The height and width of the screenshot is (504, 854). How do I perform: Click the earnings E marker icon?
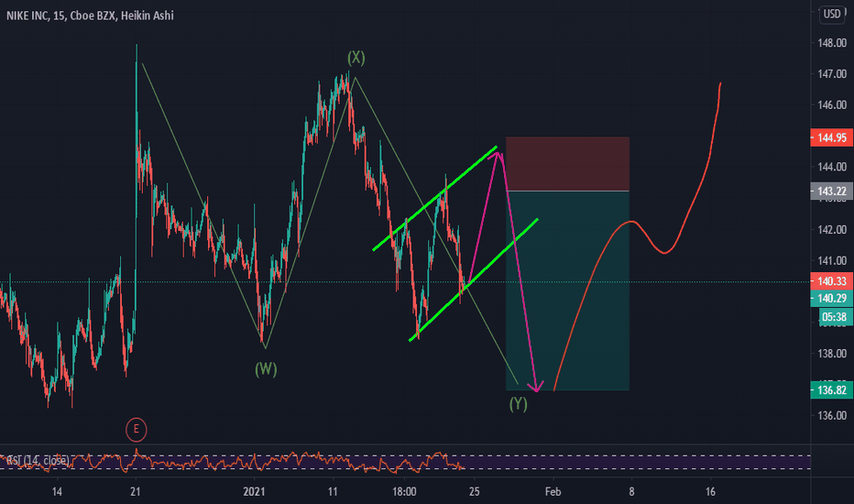137,430
